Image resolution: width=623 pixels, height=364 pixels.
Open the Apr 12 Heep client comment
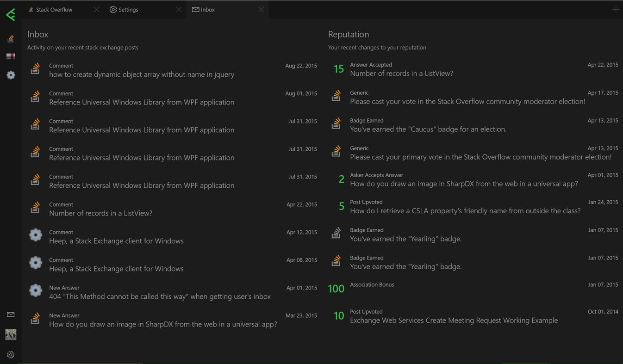(116, 241)
